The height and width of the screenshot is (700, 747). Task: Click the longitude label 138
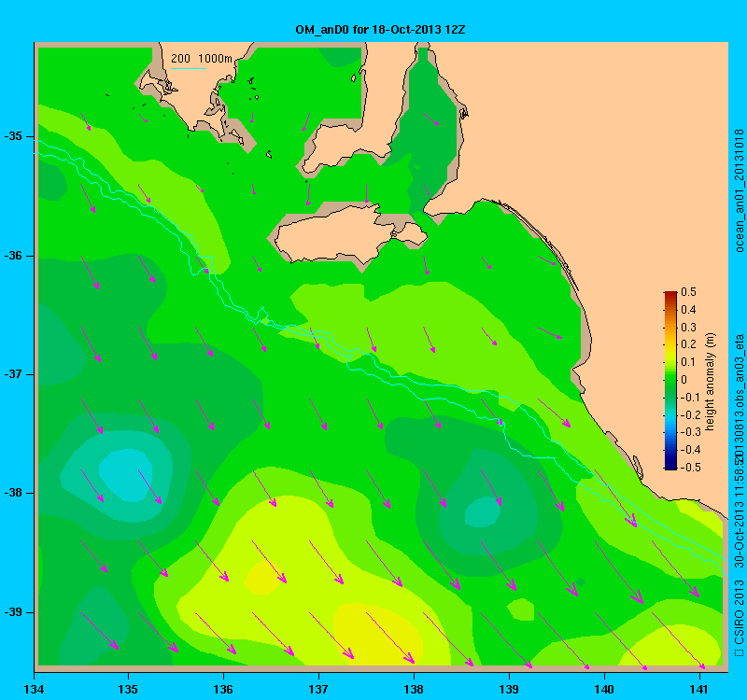(x=414, y=689)
